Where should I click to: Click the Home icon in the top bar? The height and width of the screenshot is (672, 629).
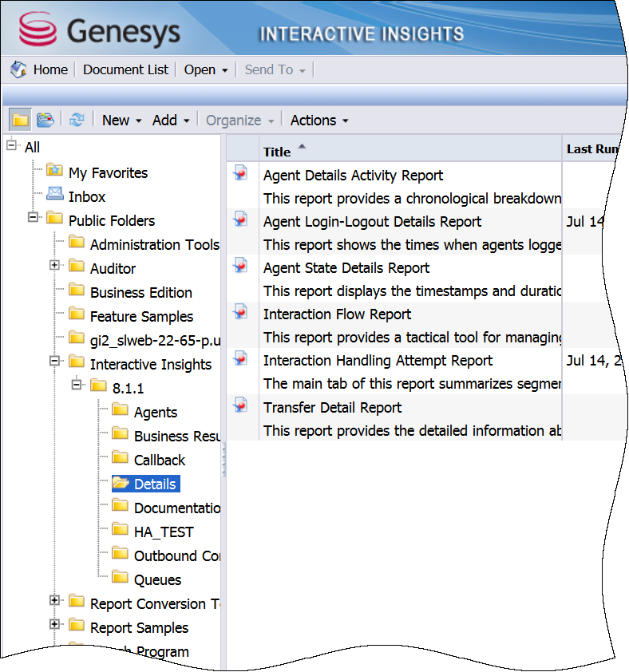pyautogui.click(x=19, y=69)
